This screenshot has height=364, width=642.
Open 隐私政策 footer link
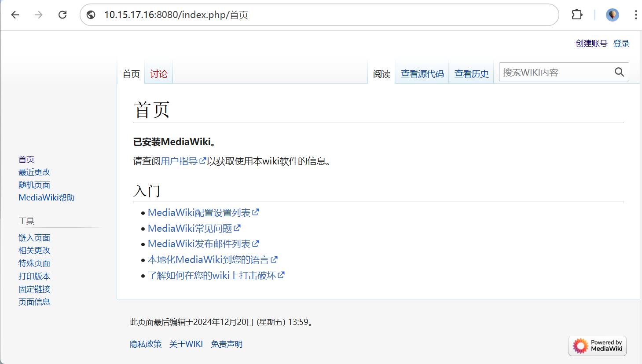[146, 344]
